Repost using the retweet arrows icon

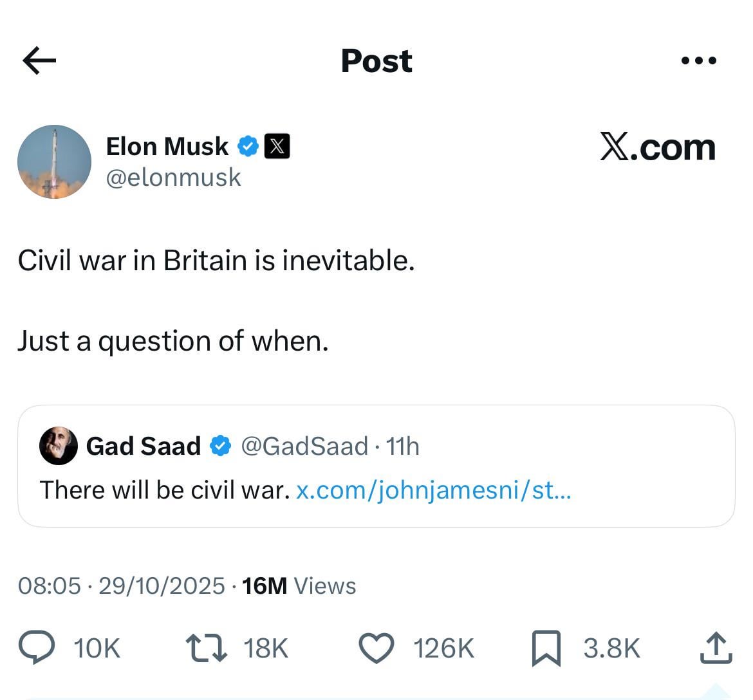[206, 648]
